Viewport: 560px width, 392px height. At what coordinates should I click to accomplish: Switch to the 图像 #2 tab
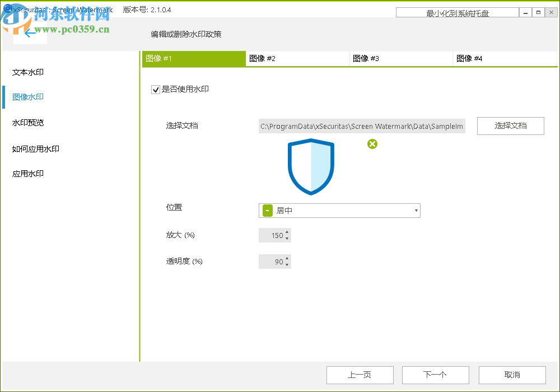297,58
